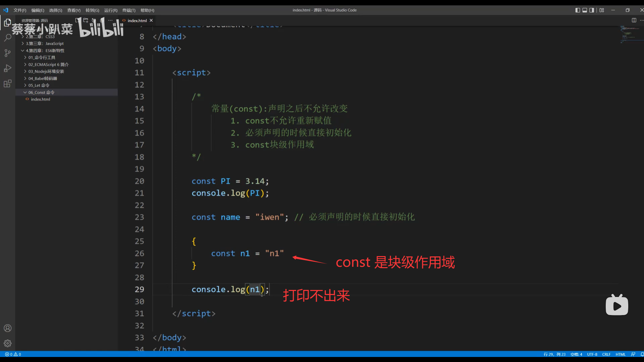
Task: Toggle the bottom panel visibility
Action: [x=585, y=10]
